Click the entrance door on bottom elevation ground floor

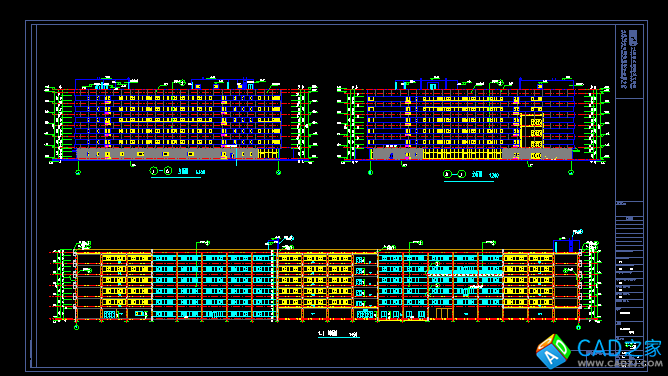tap(443, 313)
